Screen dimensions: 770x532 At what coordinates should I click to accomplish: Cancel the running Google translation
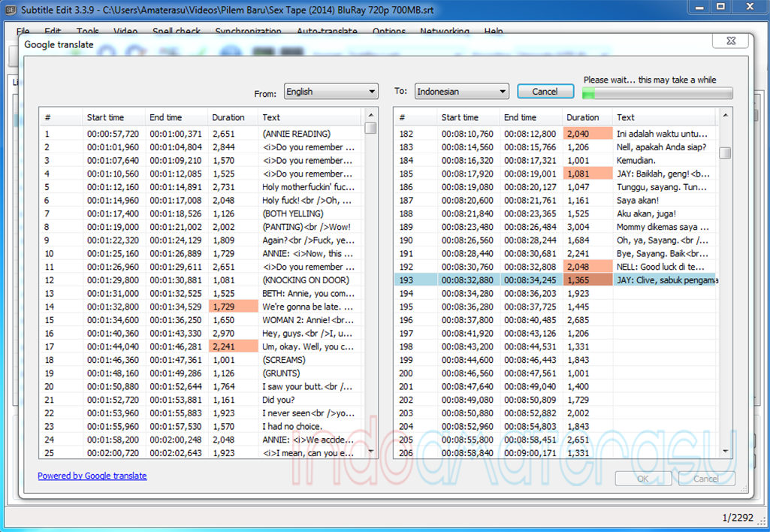pyautogui.click(x=545, y=92)
